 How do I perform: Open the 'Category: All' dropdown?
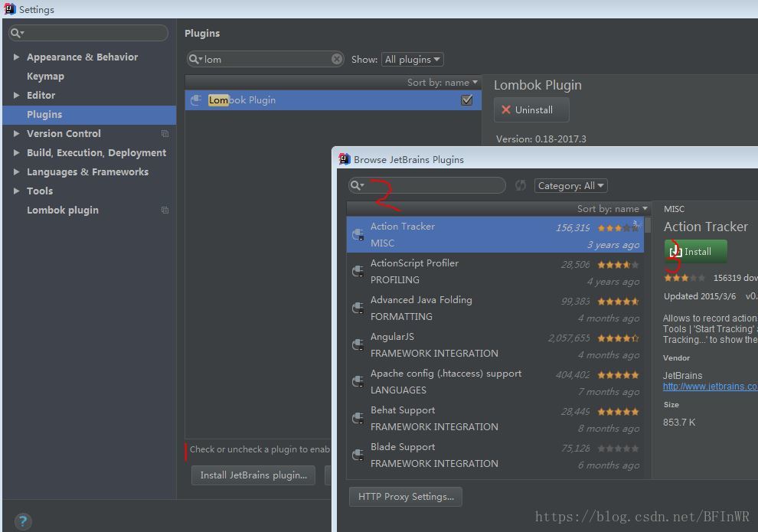(570, 185)
